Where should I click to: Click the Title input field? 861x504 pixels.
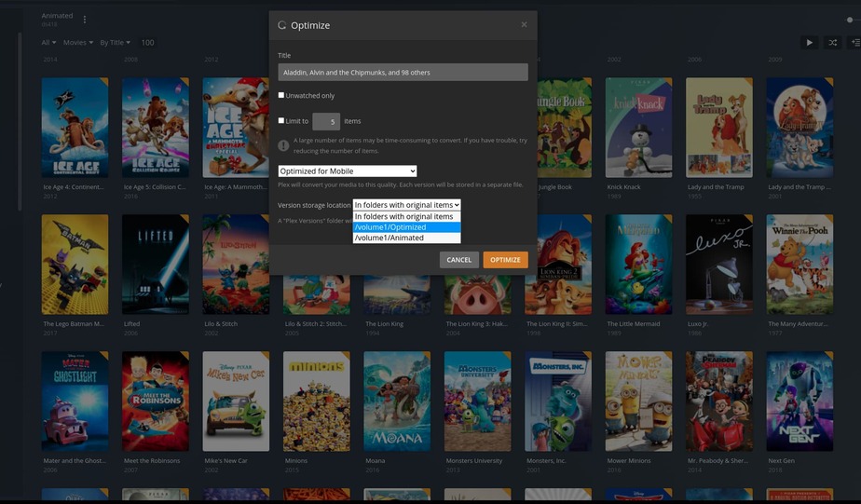(403, 72)
